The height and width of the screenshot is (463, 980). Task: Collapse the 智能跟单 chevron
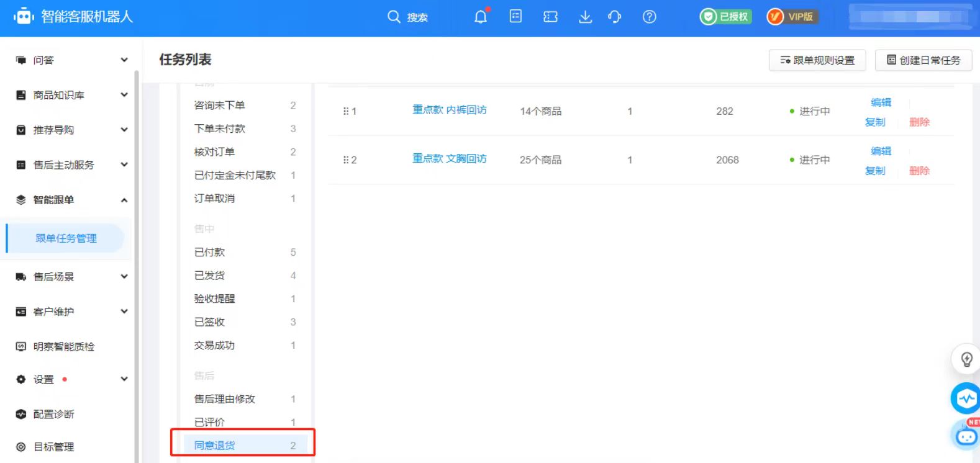[x=124, y=200]
